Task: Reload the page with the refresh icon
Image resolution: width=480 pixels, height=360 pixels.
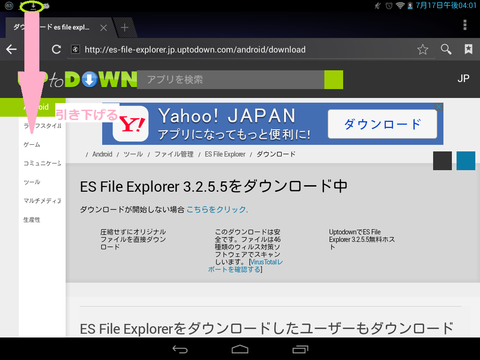Action: click(x=56, y=49)
